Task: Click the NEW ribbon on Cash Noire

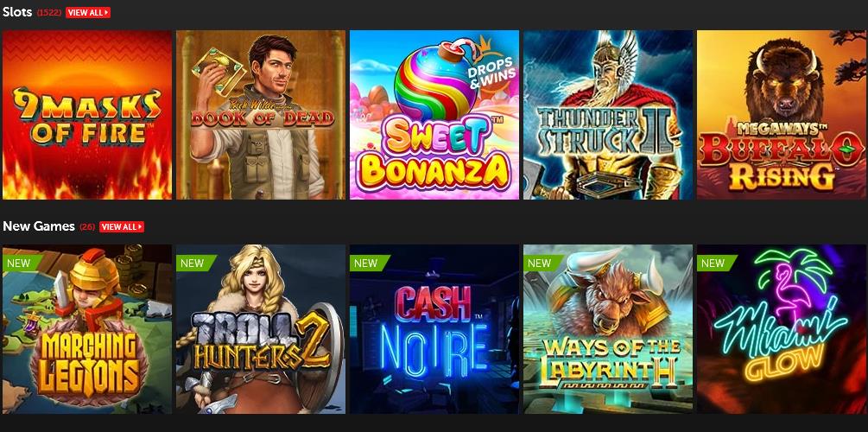Action: (x=370, y=263)
